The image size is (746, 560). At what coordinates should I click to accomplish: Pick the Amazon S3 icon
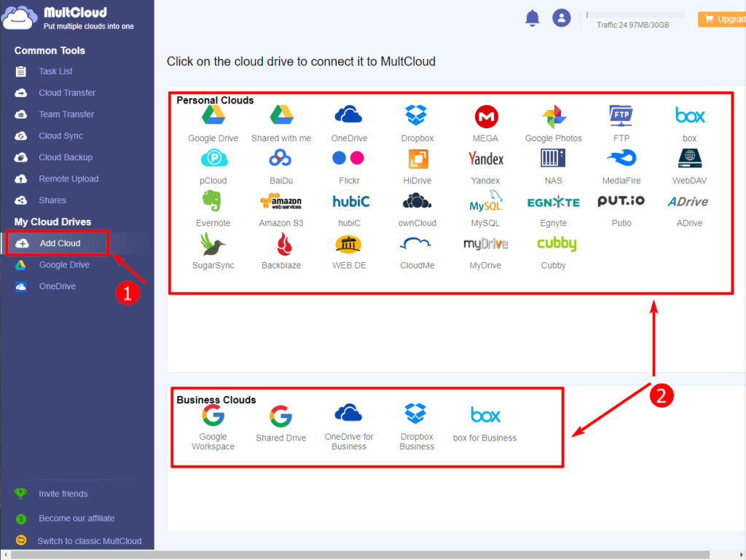280,201
